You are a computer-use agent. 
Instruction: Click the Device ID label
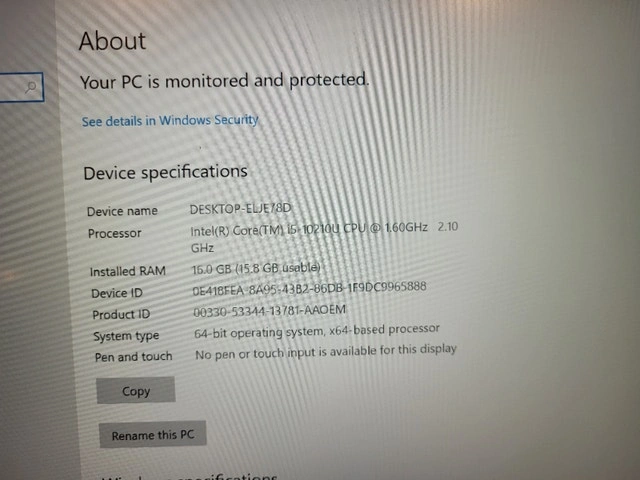pos(117,293)
